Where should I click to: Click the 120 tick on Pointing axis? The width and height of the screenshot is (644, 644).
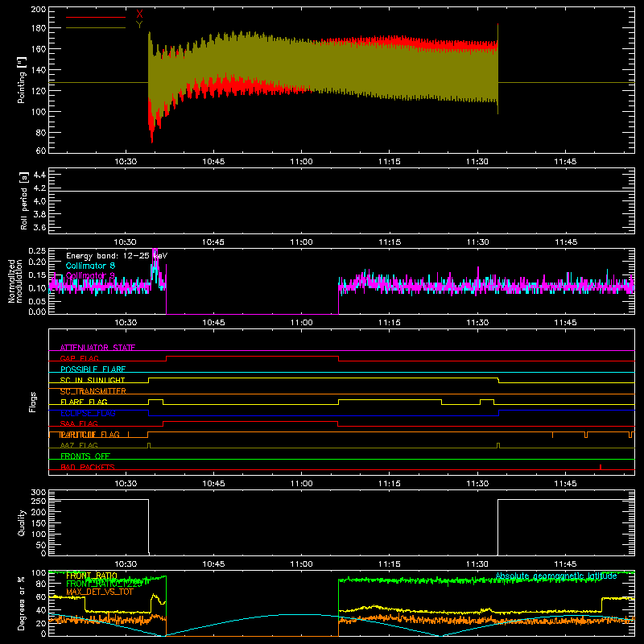[39, 91]
